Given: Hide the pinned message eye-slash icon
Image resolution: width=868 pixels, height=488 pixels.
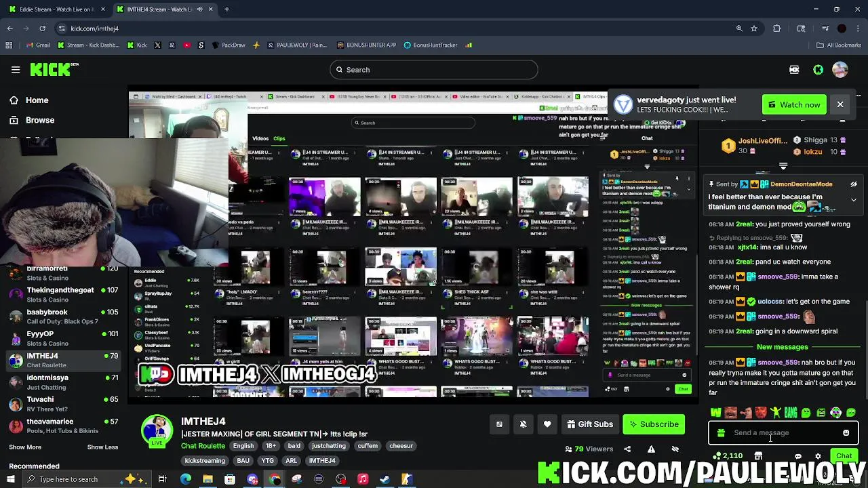Looking at the screenshot, I should click(x=854, y=184).
